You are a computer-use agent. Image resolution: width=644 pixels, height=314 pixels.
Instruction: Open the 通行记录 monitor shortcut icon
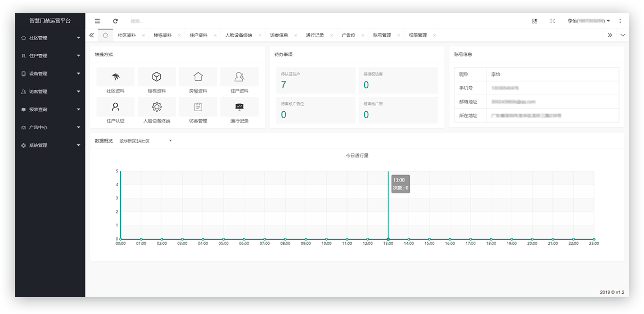[x=239, y=107]
